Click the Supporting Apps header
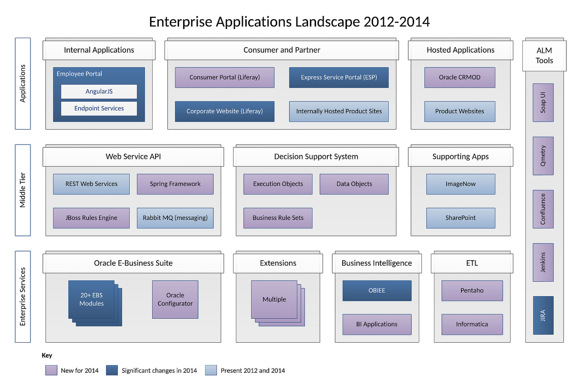Viewport: 582px width, 392px height. [461, 157]
